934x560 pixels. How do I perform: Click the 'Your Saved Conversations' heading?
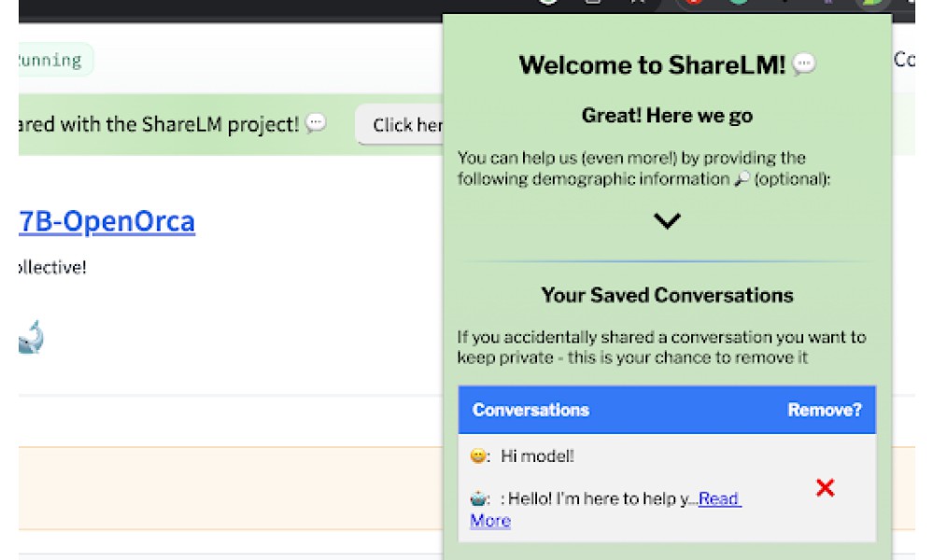667,295
